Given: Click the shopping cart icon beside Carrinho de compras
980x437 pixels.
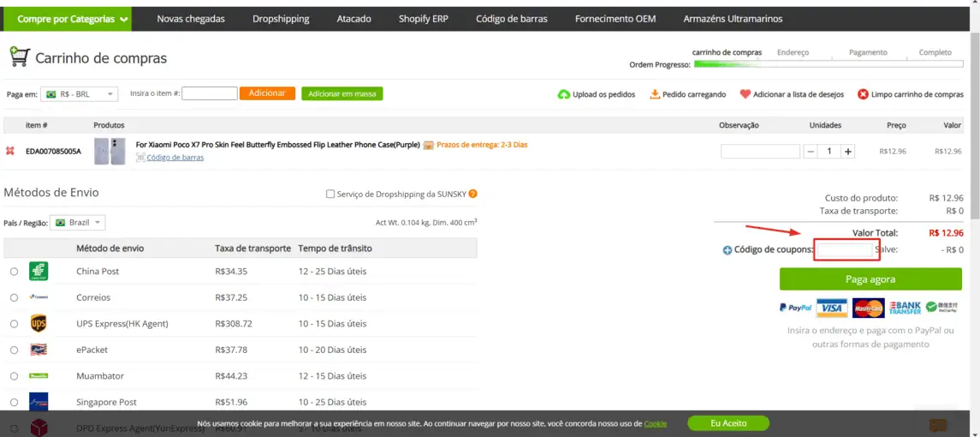Looking at the screenshot, I should point(18,57).
